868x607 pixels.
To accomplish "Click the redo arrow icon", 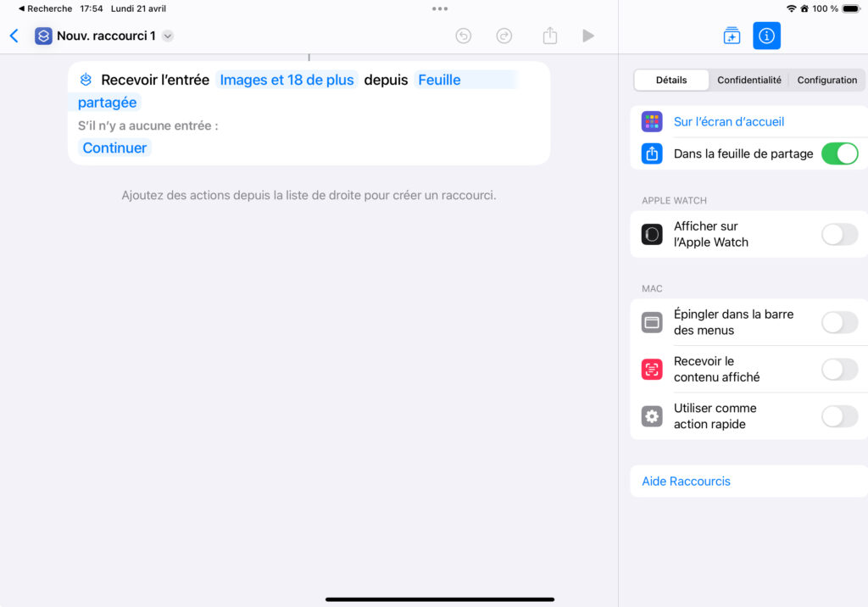I will click(504, 36).
